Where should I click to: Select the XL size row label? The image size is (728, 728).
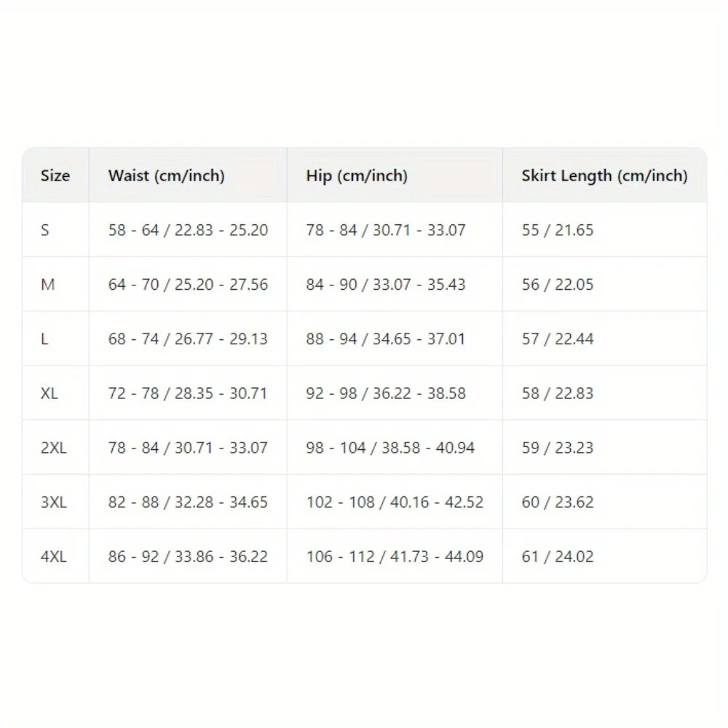coord(50,393)
